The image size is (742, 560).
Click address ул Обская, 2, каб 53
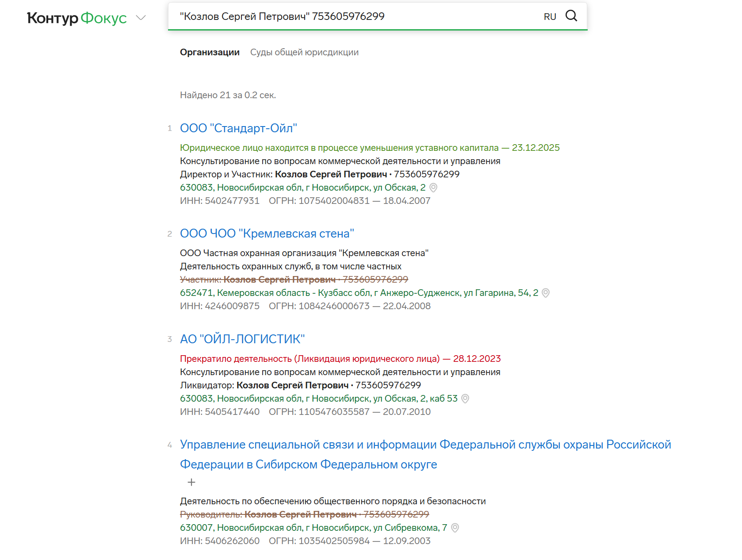(318, 399)
